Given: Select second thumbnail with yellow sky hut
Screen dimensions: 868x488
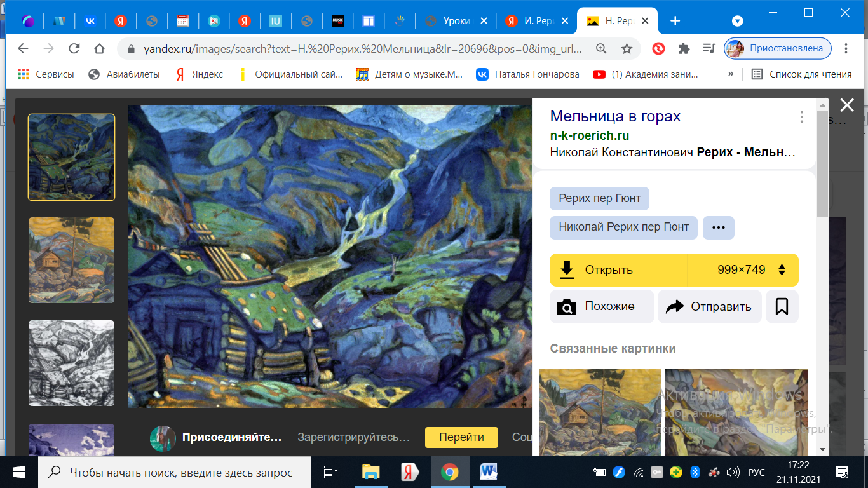Looking at the screenshot, I should click(72, 260).
